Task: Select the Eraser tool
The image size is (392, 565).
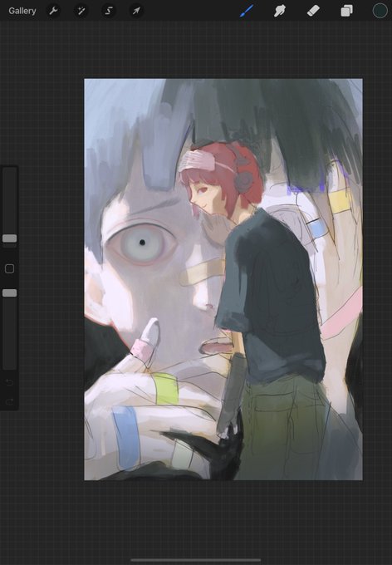Action: (x=313, y=11)
